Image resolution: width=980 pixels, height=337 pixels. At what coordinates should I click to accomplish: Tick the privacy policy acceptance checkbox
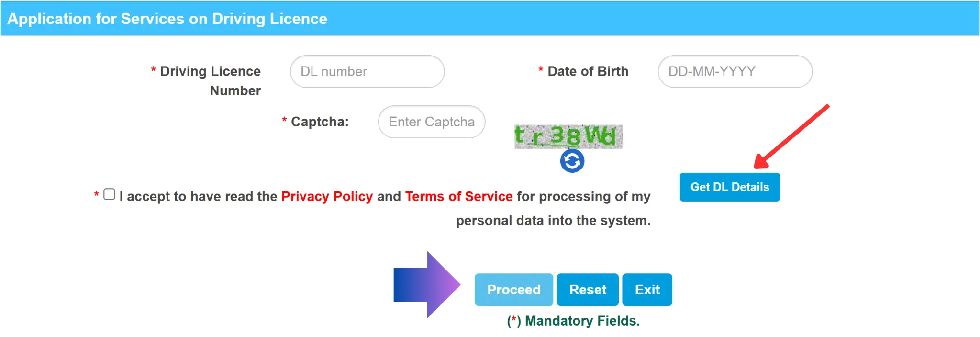[110, 194]
